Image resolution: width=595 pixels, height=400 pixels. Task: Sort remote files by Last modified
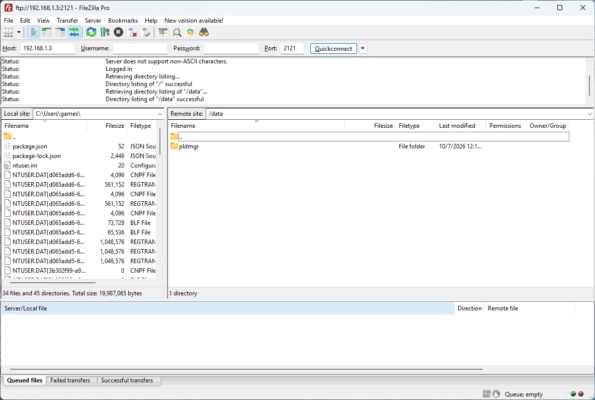click(x=461, y=126)
